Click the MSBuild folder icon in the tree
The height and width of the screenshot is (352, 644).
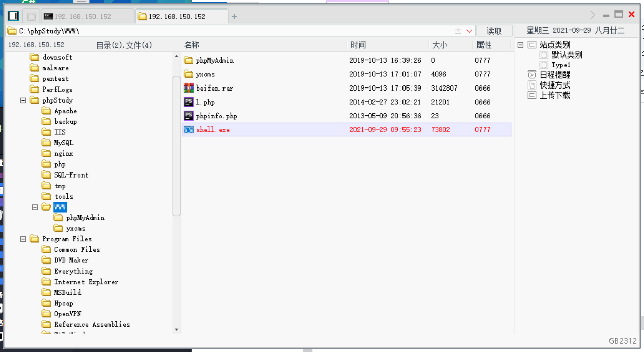(x=46, y=292)
